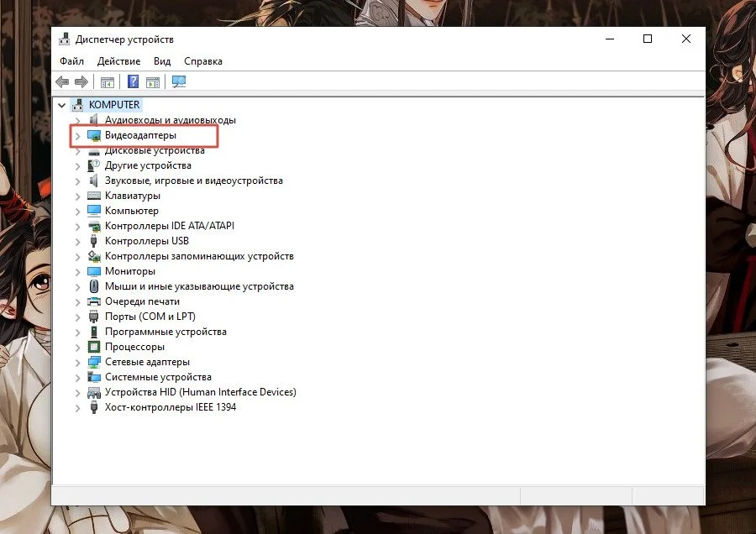Screen dimensions: 756x534
Task: Select the Программные устройства label
Action: pos(165,332)
